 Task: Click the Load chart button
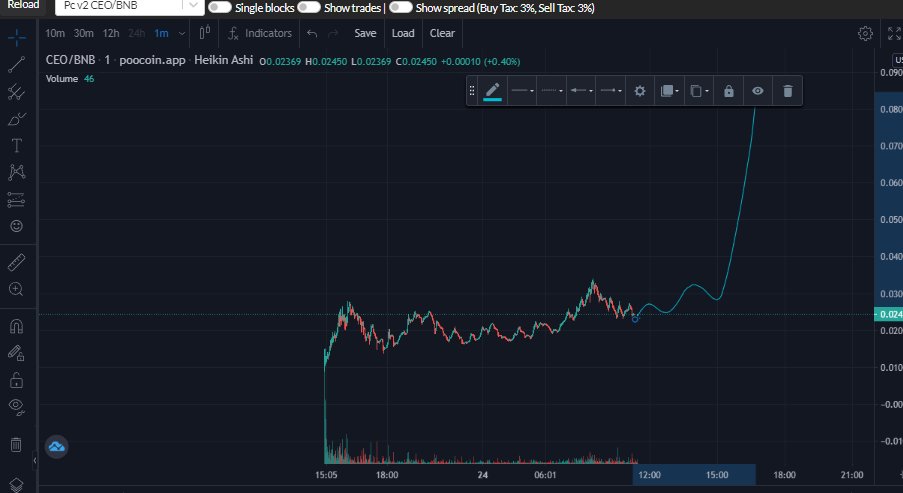[403, 33]
